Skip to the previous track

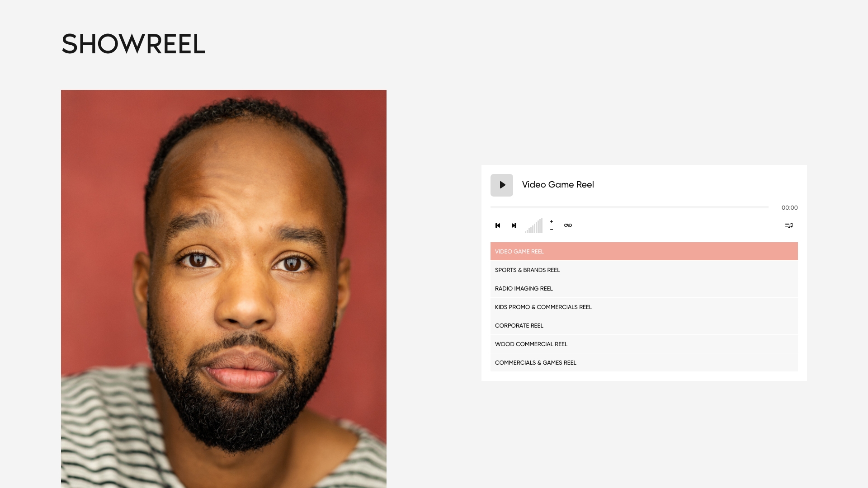click(498, 225)
